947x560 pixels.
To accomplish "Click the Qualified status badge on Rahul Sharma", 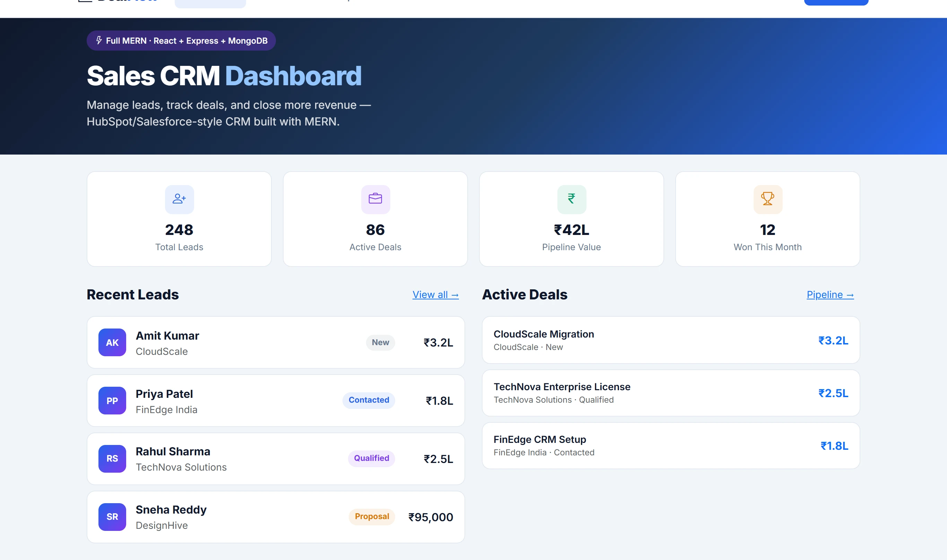I will click(x=371, y=458).
